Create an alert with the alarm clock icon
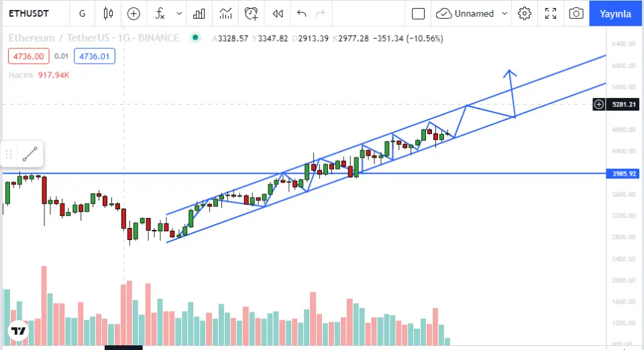This screenshot has height=350, width=644. tap(252, 13)
